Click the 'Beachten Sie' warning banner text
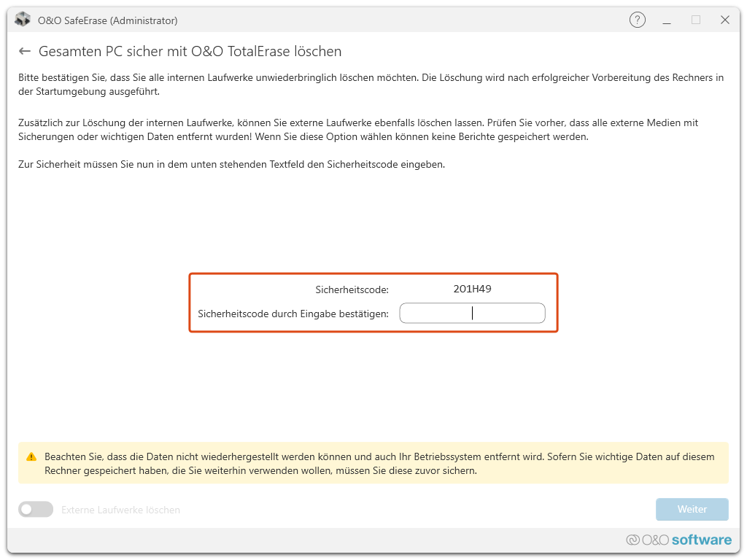 (x=379, y=463)
